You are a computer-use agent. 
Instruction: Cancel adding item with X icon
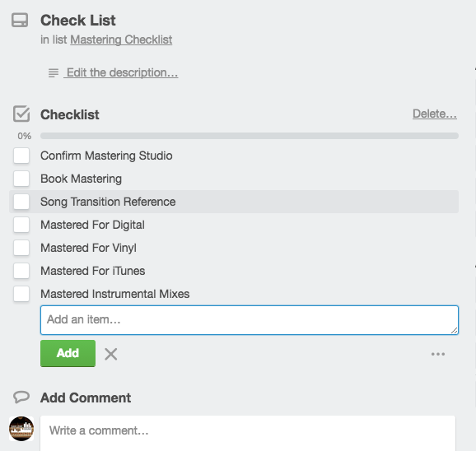pos(111,354)
